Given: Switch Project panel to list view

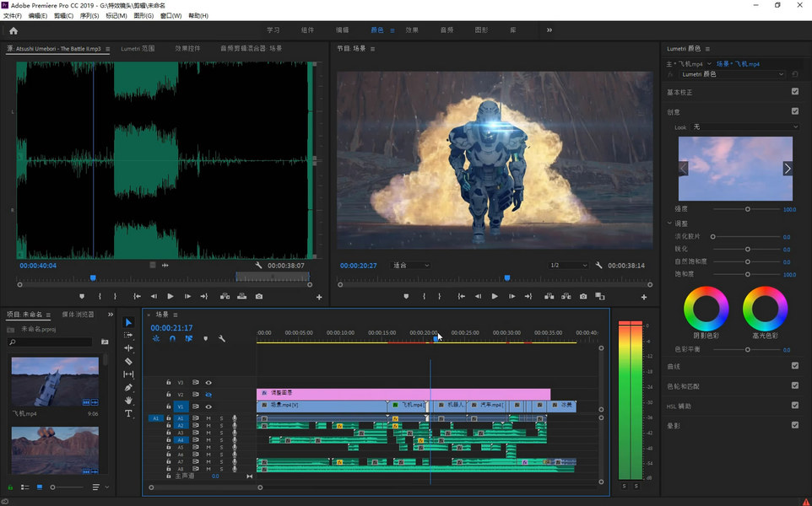Looking at the screenshot, I should click(24, 487).
